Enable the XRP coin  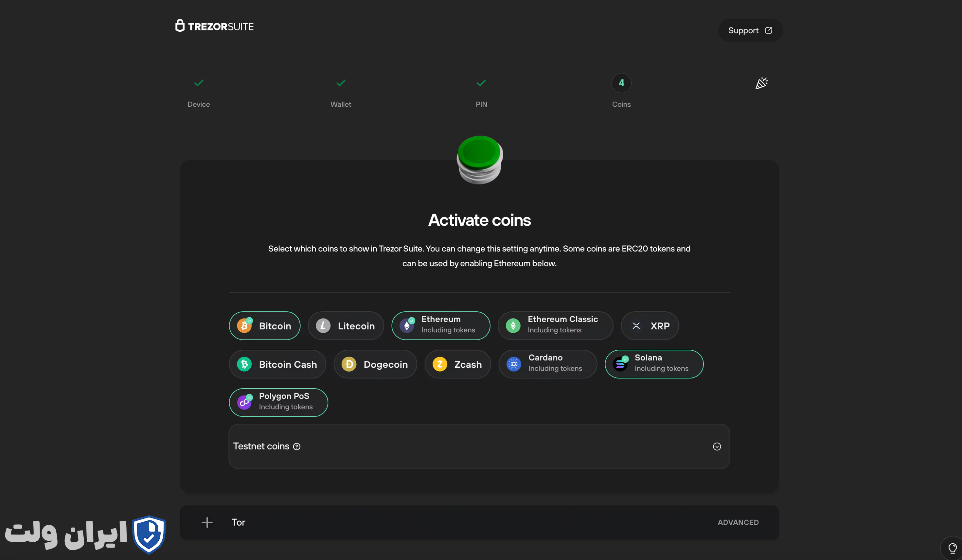pyautogui.click(x=650, y=325)
